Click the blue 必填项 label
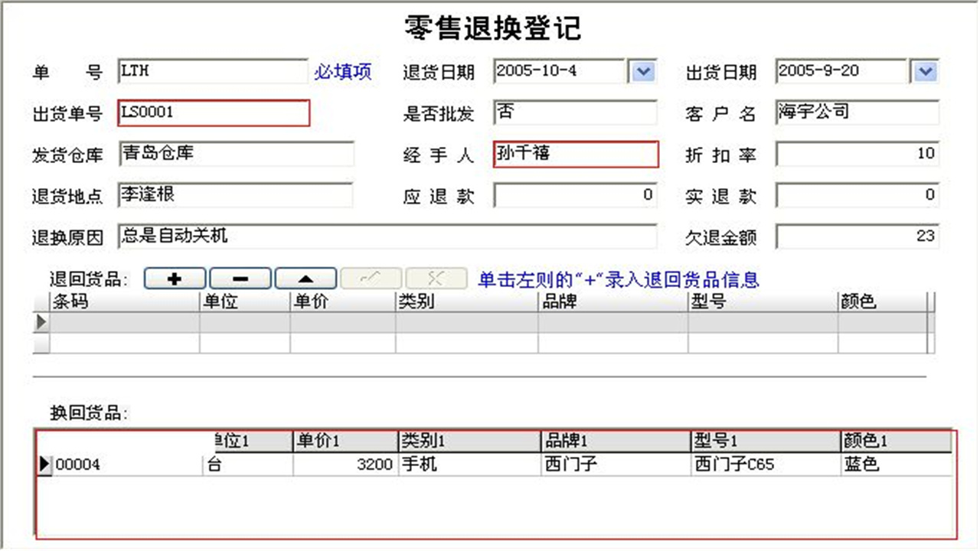This screenshot has height=551, width=980. (x=341, y=71)
